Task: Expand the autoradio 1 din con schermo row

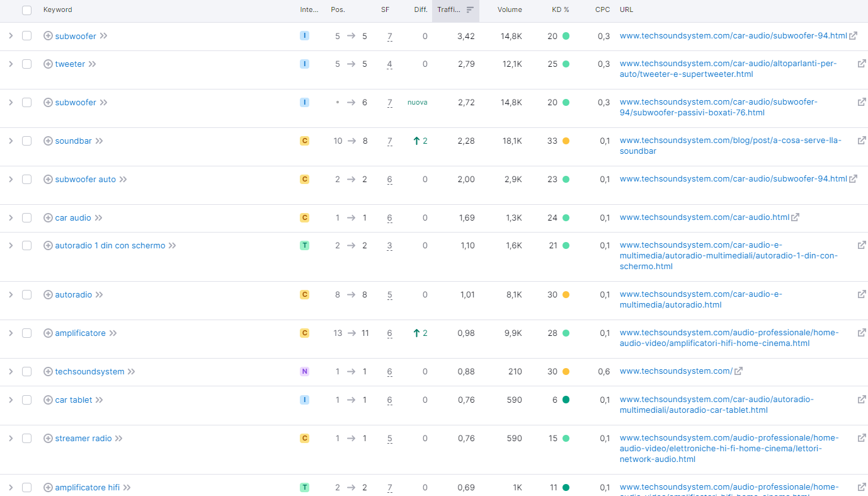Action: (x=10, y=245)
